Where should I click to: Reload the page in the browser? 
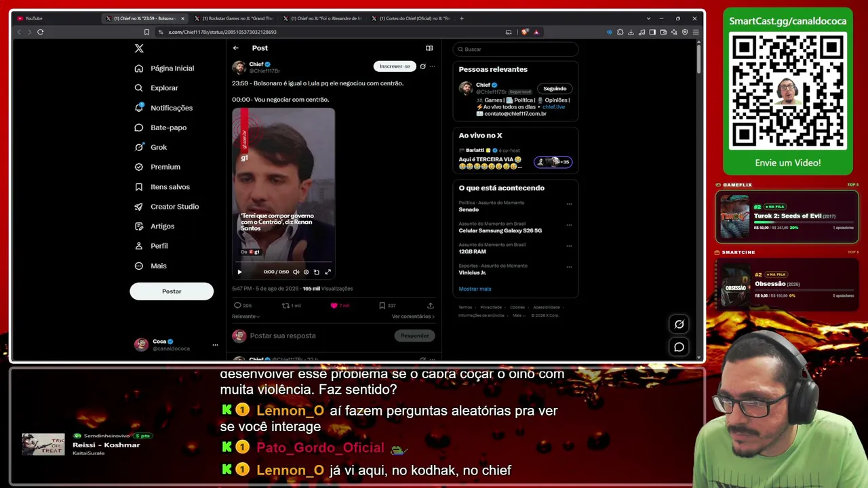[41, 32]
